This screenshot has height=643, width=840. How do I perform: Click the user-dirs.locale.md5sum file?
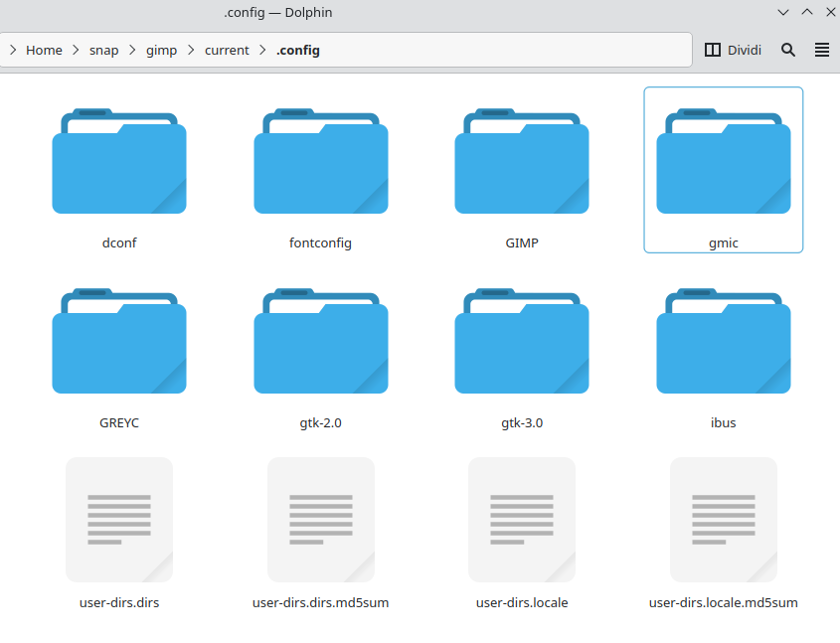coord(723,521)
